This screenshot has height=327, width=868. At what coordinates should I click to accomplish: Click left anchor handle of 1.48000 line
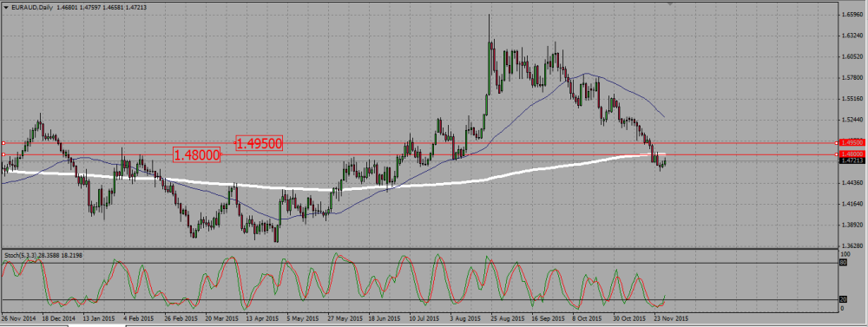point(3,154)
